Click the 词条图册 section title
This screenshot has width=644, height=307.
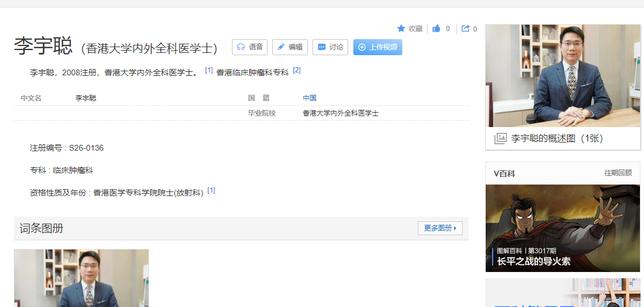[x=41, y=229]
